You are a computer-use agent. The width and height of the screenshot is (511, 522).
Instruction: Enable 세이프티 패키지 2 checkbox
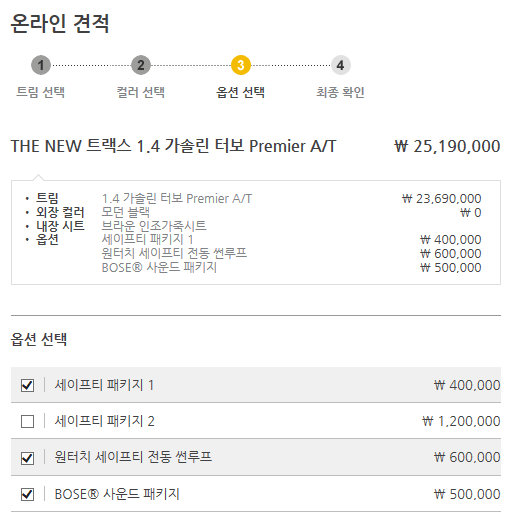(x=27, y=421)
